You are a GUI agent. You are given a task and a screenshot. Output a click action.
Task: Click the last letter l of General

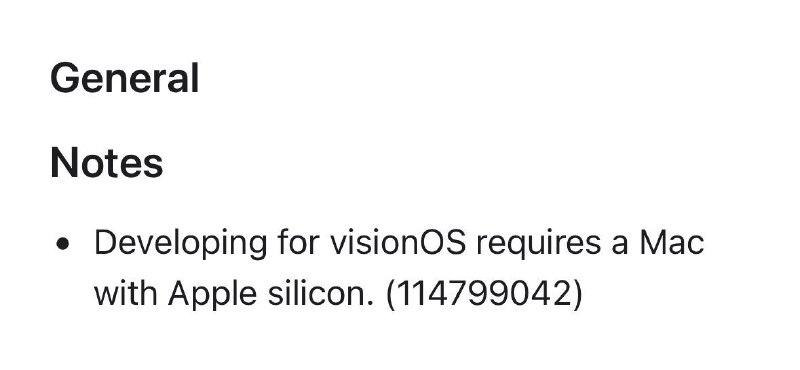pos(195,77)
